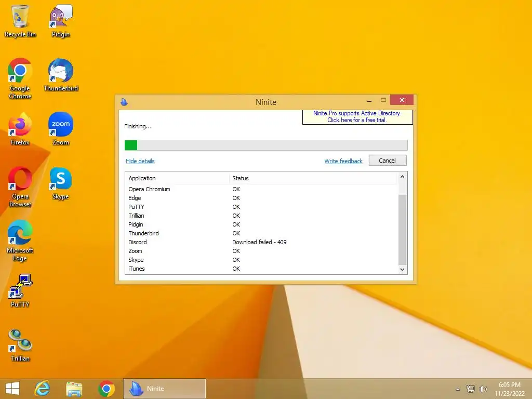Select the Trillian row in list
The height and width of the screenshot is (399, 532).
[261, 216]
